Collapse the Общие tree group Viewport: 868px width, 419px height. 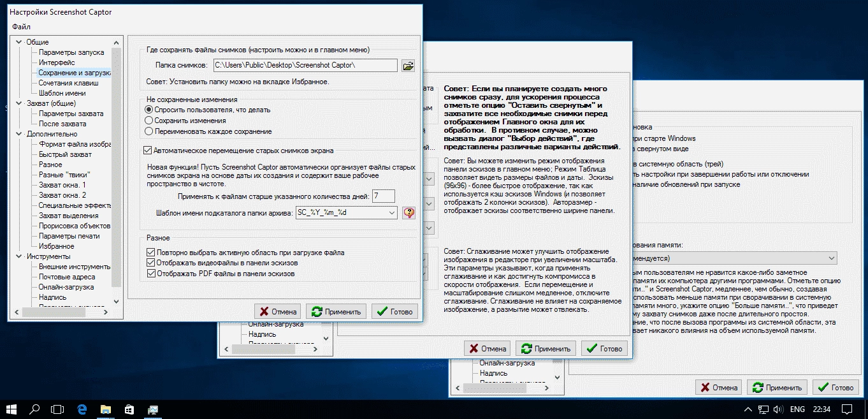click(x=18, y=42)
